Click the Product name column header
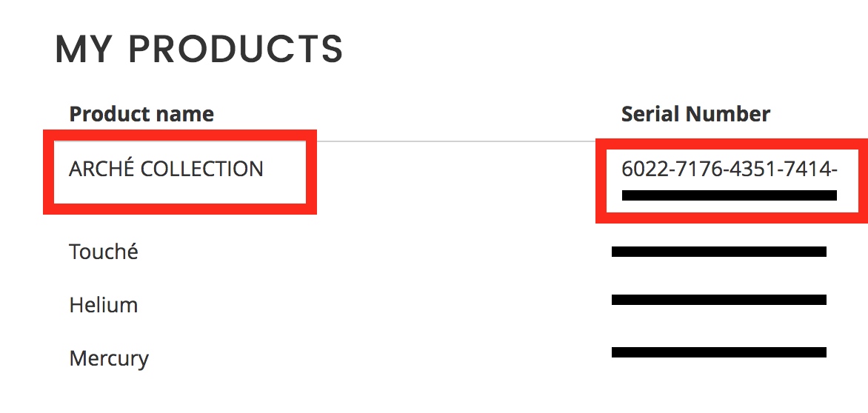The height and width of the screenshot is (413, 868). [141, 114]
